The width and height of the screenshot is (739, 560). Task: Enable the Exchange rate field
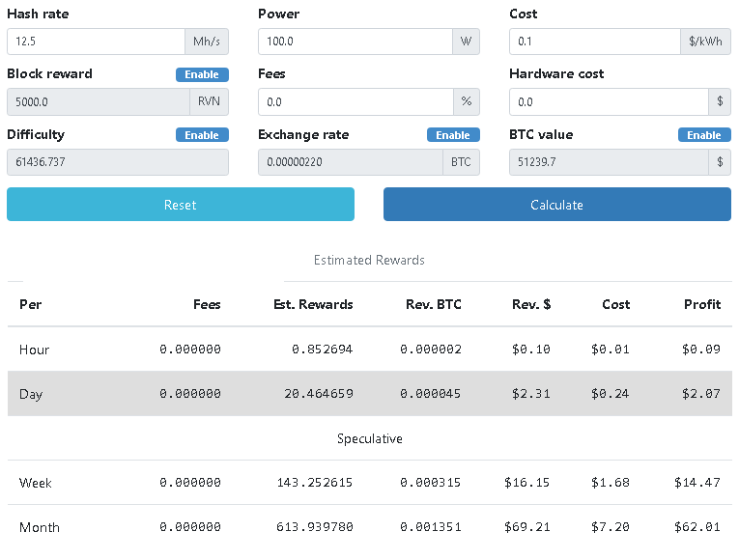coord(453,135)
